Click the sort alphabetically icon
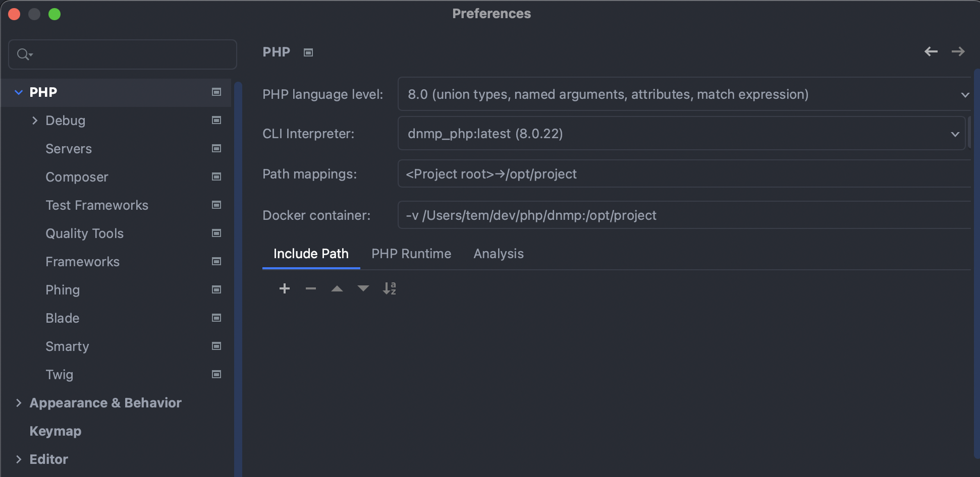980x477 pixels. click(x=389, y=288)
